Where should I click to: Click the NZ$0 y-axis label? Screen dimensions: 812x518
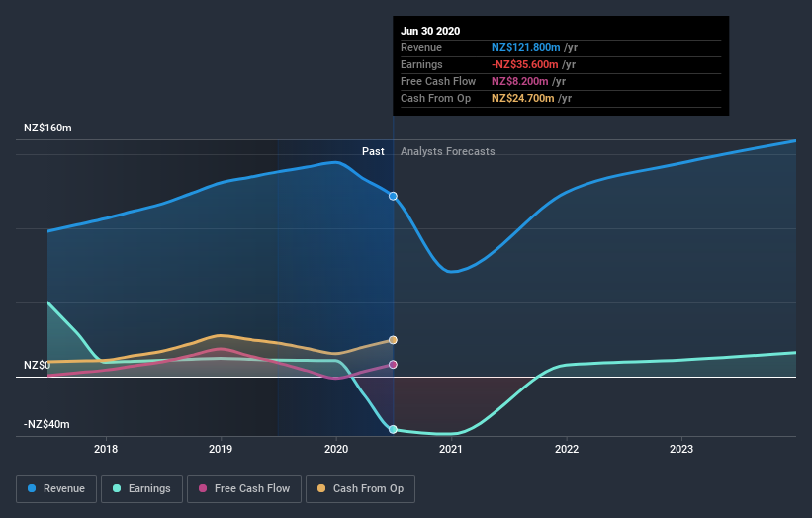pyautogui.click(x=38, y=366)
